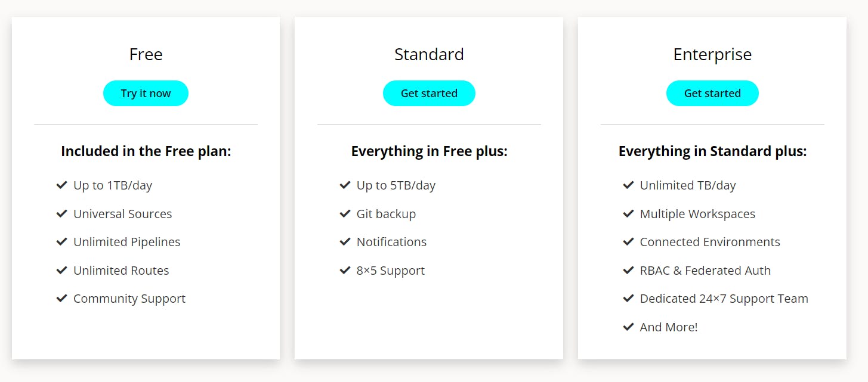Image resolution: width=868 pixels, height=382 pixels.
Task: Click the Connected Environments feature text
Action: pyautogui.click(x=710, y=242)
